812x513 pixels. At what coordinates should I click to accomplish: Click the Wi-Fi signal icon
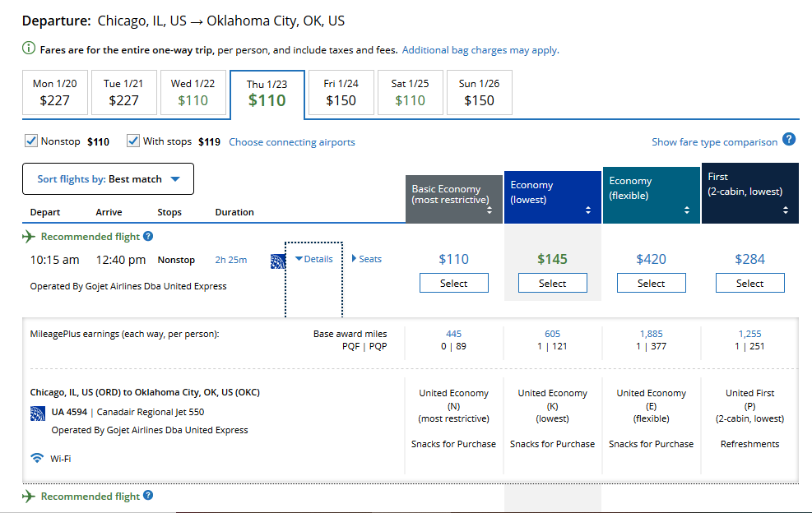tap(37, 458)
